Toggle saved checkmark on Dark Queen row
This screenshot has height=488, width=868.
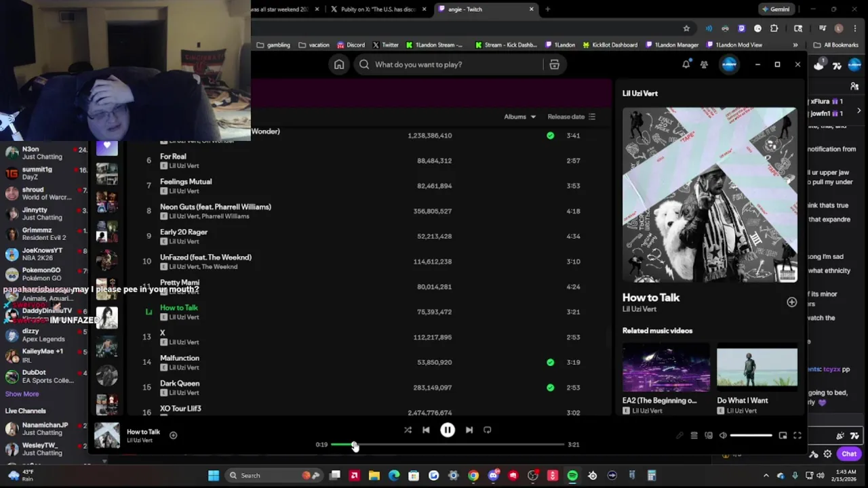tap(550, 388)
